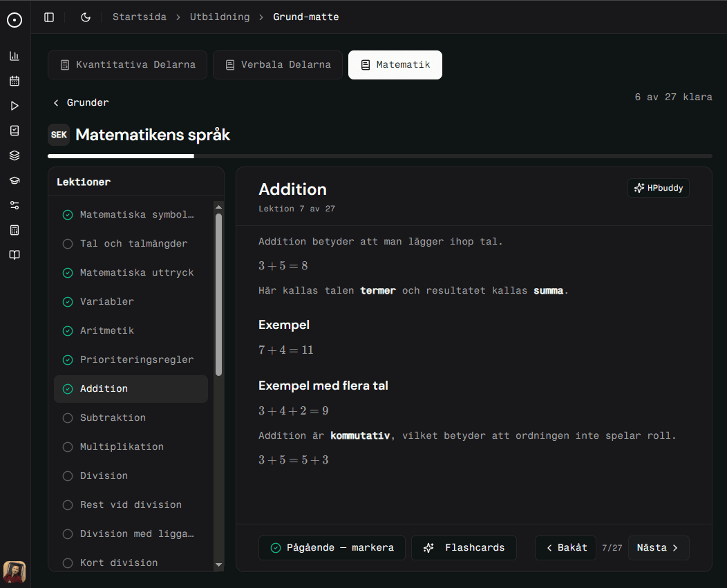The width and height of the screenshot is (727, 588).
Task: Click the open book icon in sidebar
Action: coord(15,255)
